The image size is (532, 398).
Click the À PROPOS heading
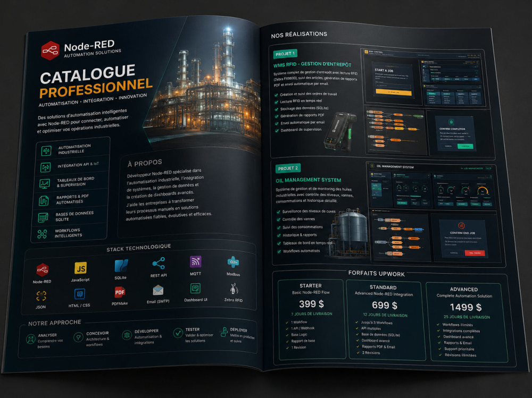(145, 164)
